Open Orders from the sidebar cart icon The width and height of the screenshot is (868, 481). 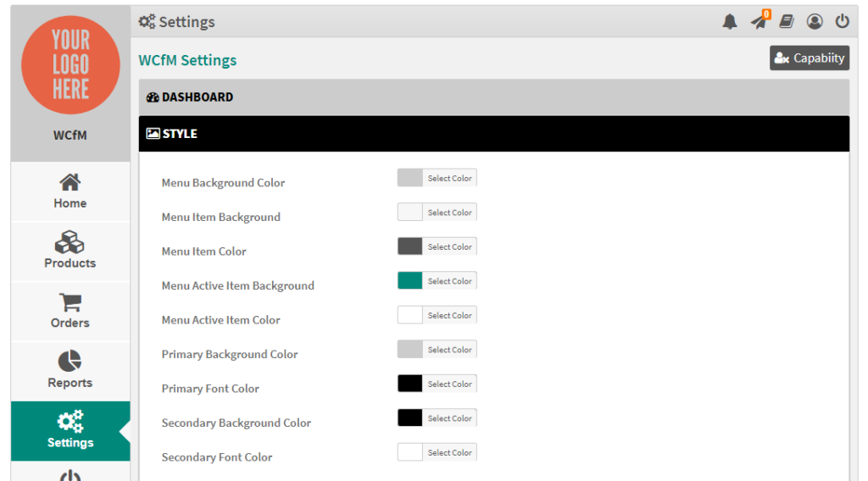coord(70,312)
